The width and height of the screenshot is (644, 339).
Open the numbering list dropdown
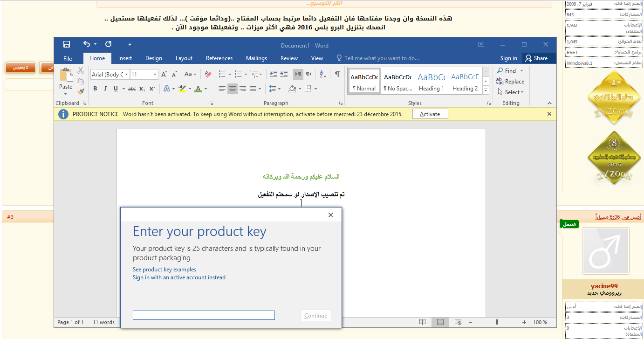tap(246, 74)
